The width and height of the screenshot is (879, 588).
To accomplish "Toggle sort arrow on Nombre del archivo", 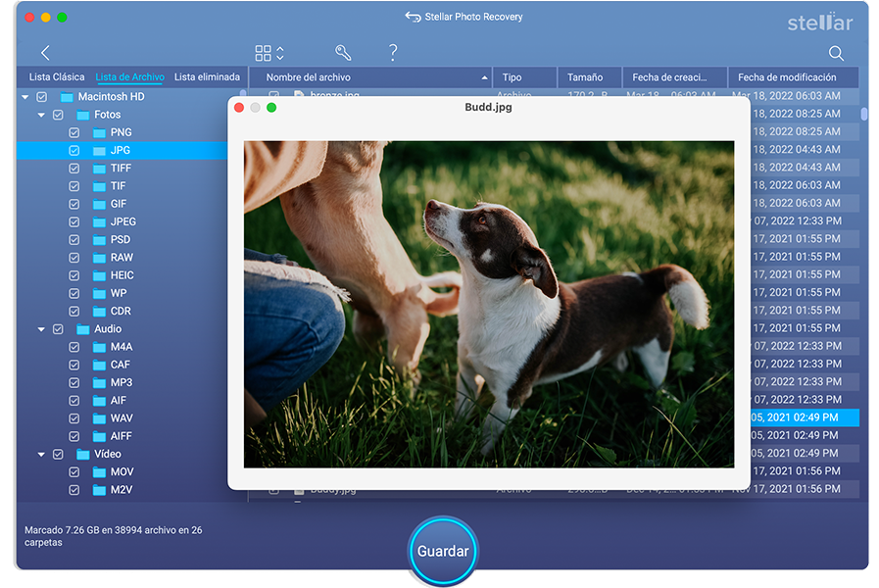I will click(x=484, y=78).
